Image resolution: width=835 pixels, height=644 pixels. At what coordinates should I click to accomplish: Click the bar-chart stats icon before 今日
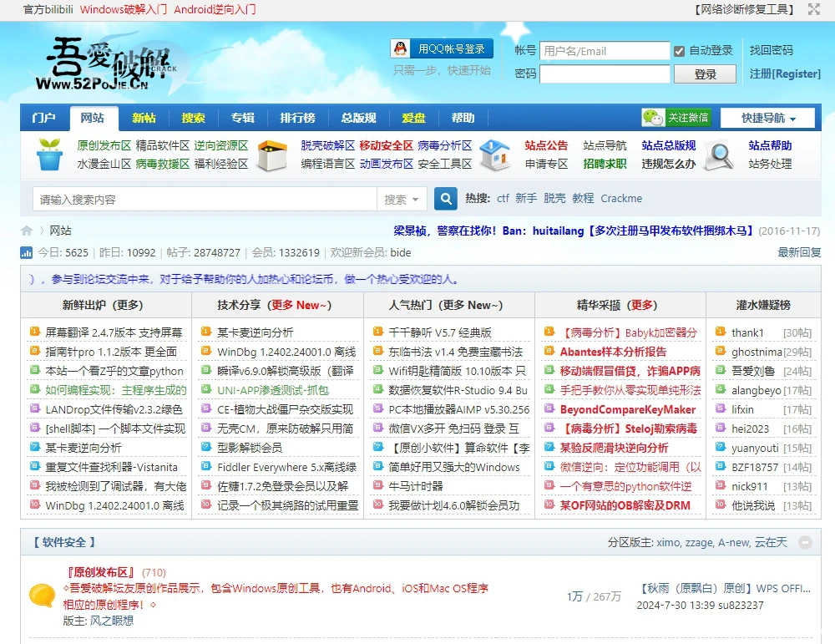pyautogui.click(x=25, y=252)
